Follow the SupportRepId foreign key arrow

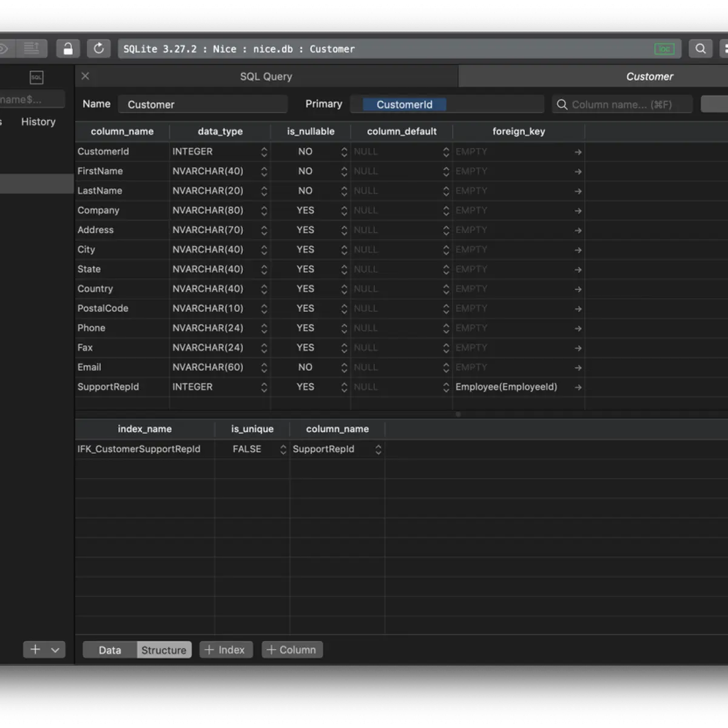click(x=578, y=387)
